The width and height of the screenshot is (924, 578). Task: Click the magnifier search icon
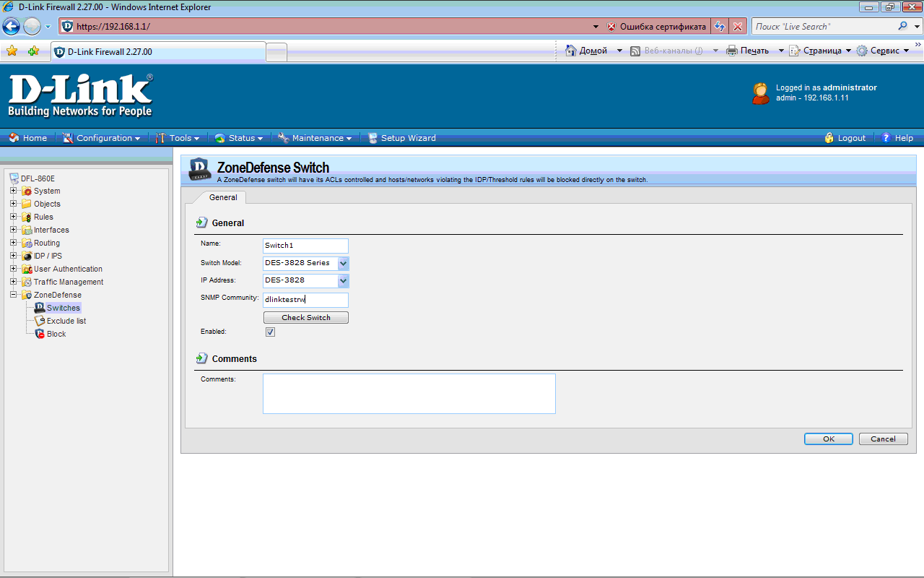pos(903,26)
